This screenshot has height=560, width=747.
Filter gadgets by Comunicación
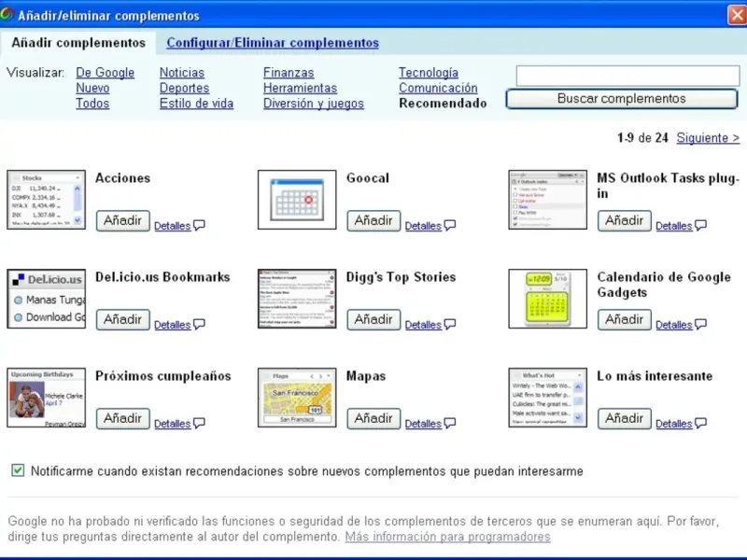click(438, 88)
